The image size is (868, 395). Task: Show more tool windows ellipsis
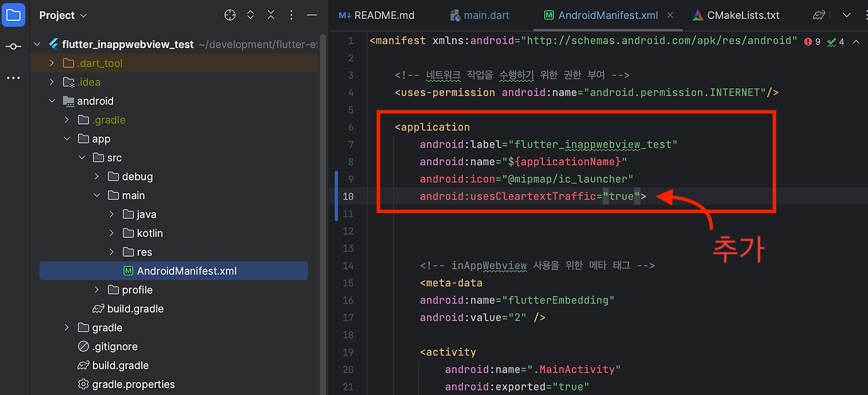point(14,78)
